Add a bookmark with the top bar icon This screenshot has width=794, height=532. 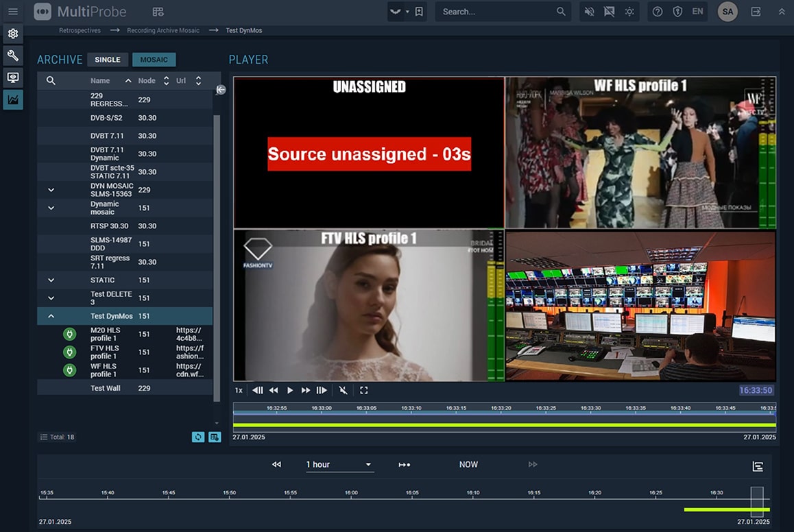tap(419, 11)
